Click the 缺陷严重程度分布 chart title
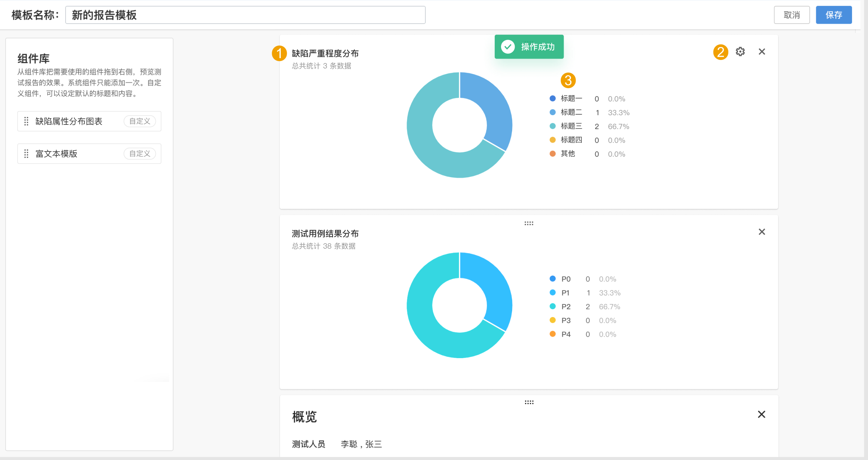The height and width of the screenshot is (460, 868). 325,53
